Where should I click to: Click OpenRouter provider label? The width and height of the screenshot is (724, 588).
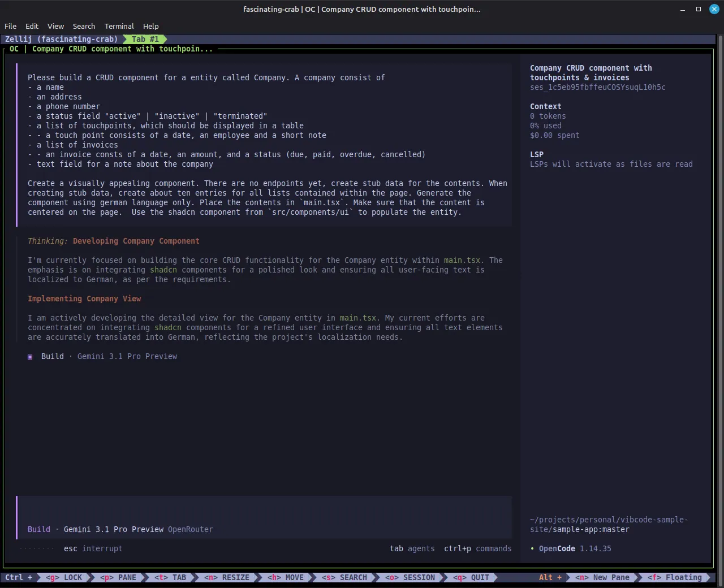tap(191, 529)
